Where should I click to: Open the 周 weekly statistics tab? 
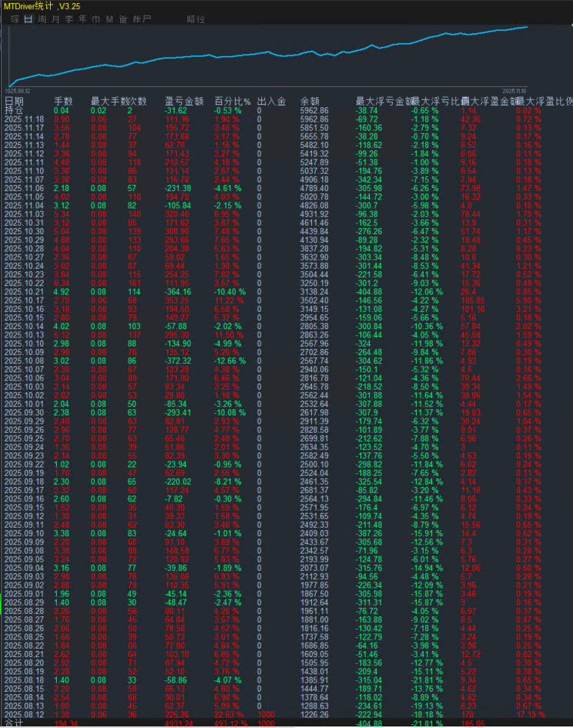(x=42, y=19)
